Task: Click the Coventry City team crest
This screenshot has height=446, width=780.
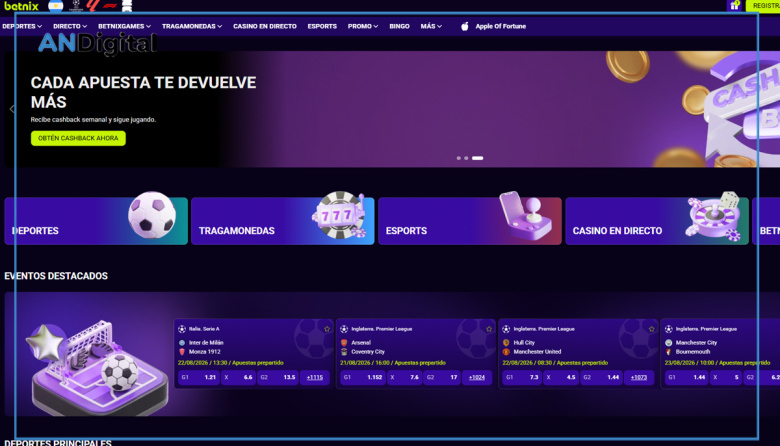Action: pyautogui.click(x=344, y=352)
